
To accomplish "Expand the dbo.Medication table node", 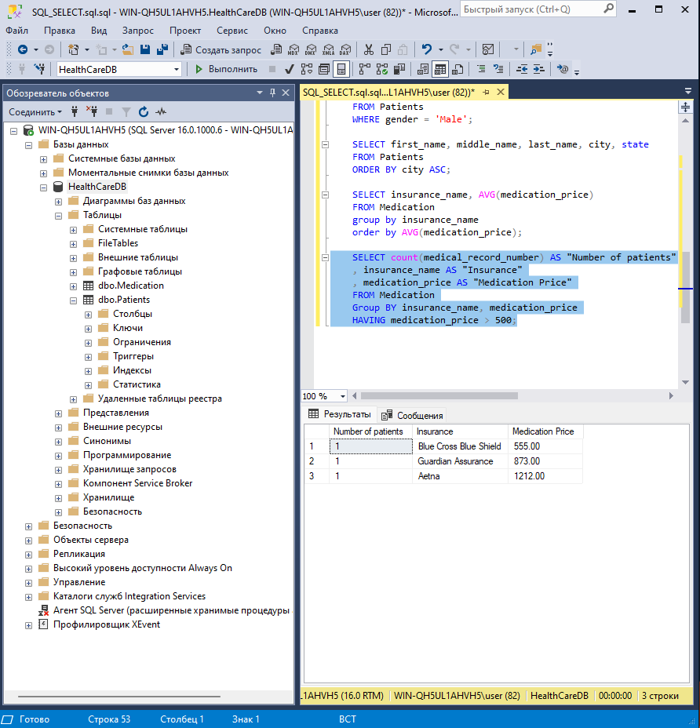I will point(74,286).
